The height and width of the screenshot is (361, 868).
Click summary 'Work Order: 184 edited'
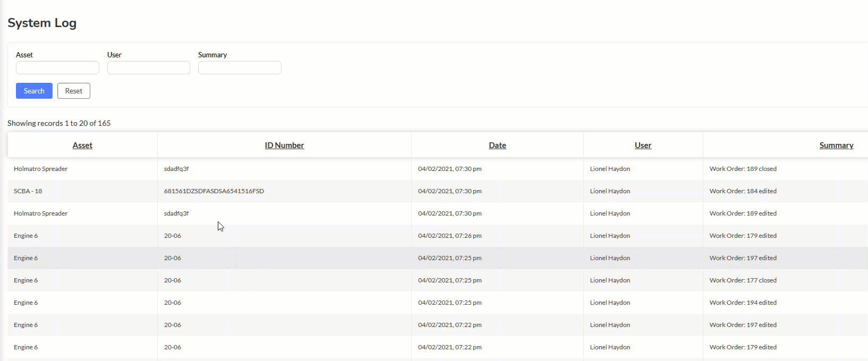point(743,191)
